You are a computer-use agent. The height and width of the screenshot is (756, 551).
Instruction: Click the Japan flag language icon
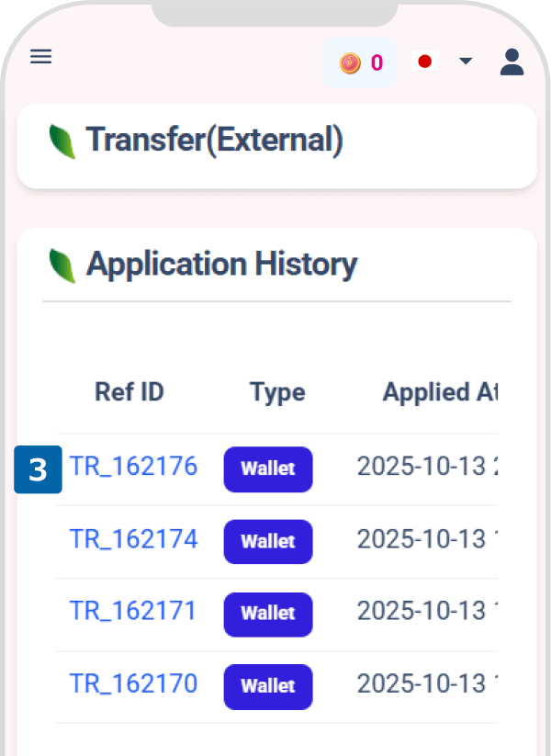point(424,62)
